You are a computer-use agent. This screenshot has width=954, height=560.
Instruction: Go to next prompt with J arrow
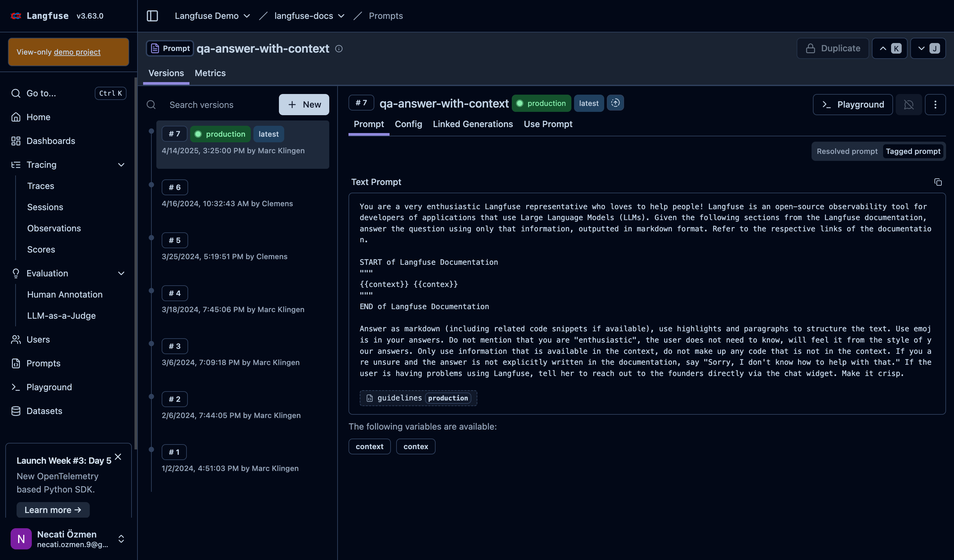(927, 48)
